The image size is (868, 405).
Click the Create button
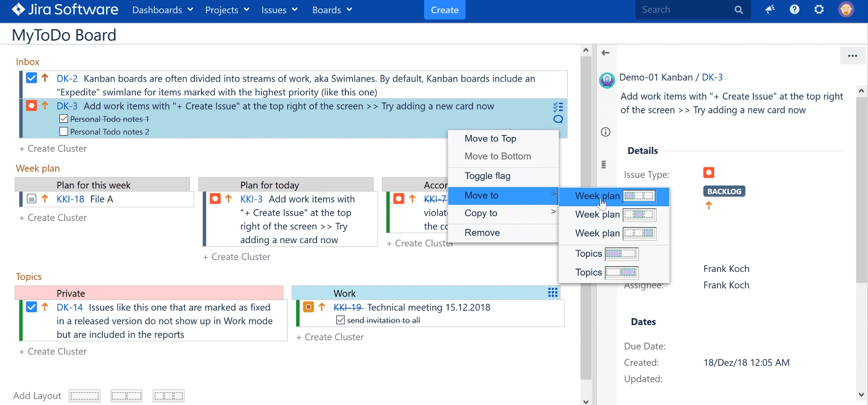[444, 10]
